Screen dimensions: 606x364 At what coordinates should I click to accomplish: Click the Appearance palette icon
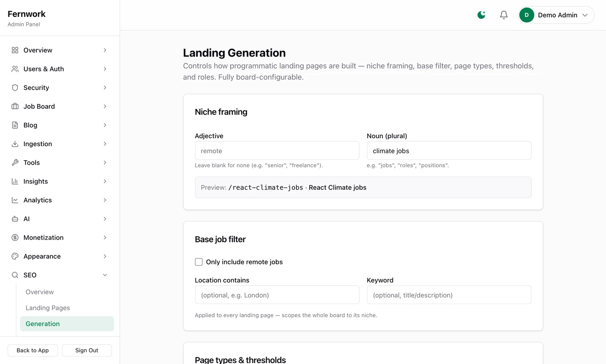[15, 256]
